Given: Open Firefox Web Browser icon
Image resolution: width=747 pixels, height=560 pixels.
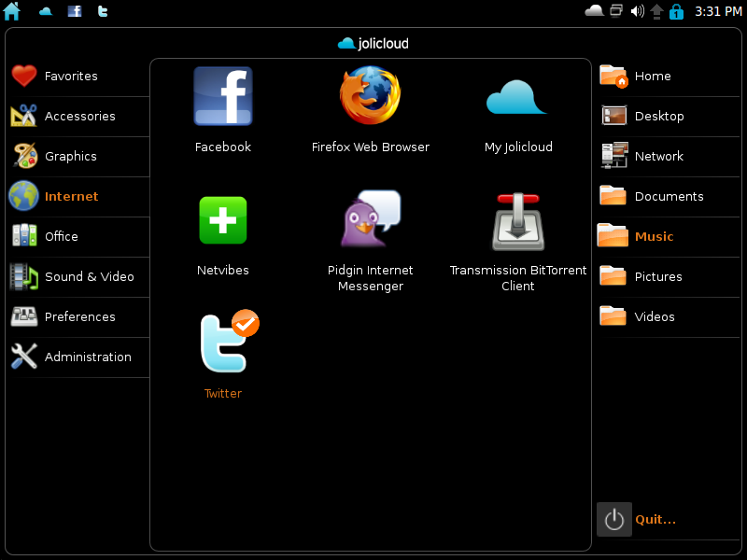Looking at the screenshot, I should point(370,95).
